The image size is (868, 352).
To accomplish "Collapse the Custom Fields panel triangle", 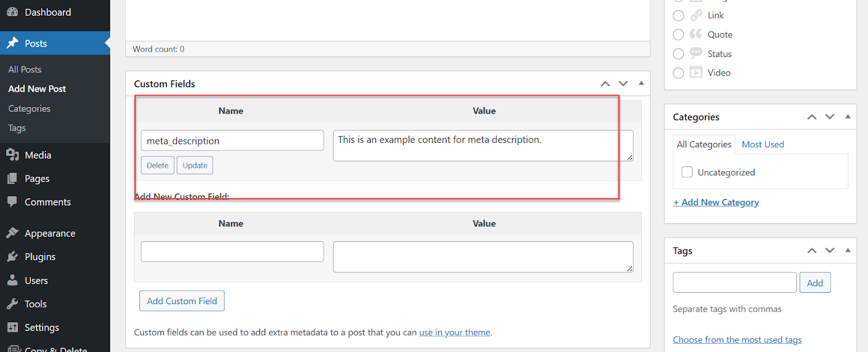I will [641, 84].
